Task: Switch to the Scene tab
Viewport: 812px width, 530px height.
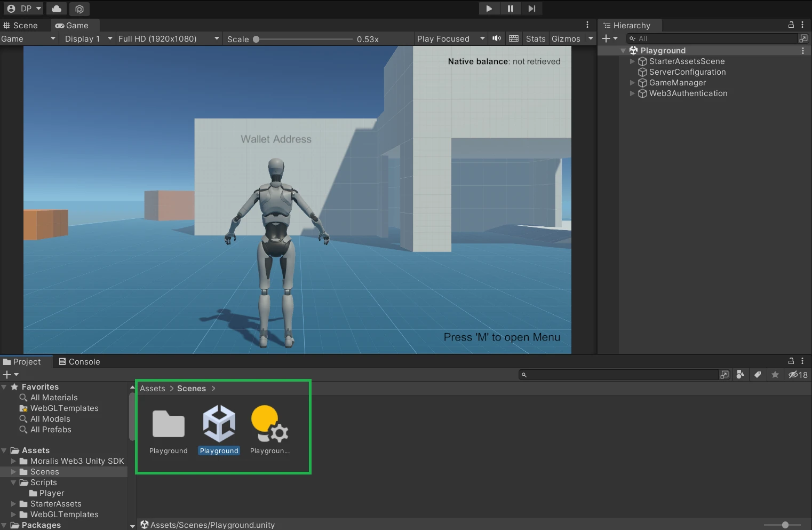Action: [x=21, y=25]
